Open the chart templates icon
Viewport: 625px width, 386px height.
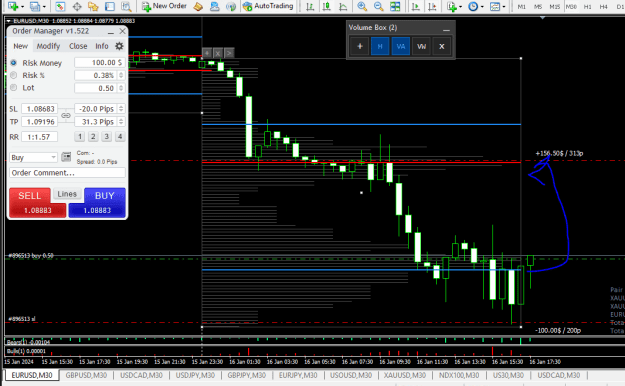click(495, 6)
